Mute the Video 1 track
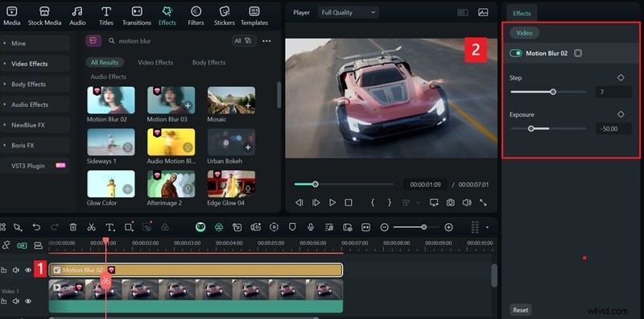The height and width of the screenshot is (319, 644). (x=16, y=301)
